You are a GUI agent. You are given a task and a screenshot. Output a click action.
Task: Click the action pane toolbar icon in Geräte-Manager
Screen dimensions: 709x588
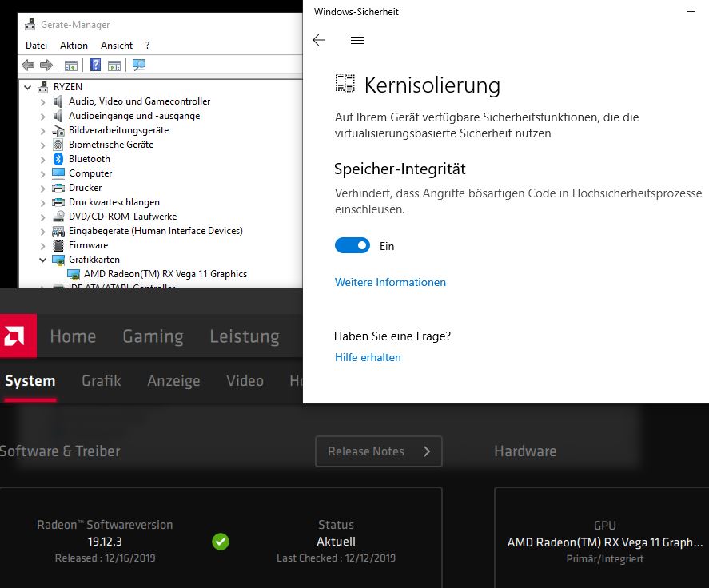click(114, 66)
